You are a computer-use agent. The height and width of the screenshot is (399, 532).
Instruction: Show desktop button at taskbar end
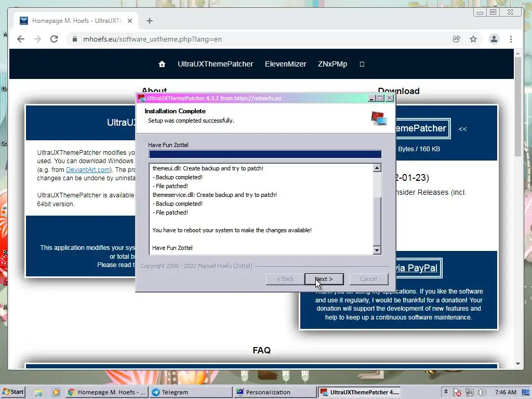[527, 392]
